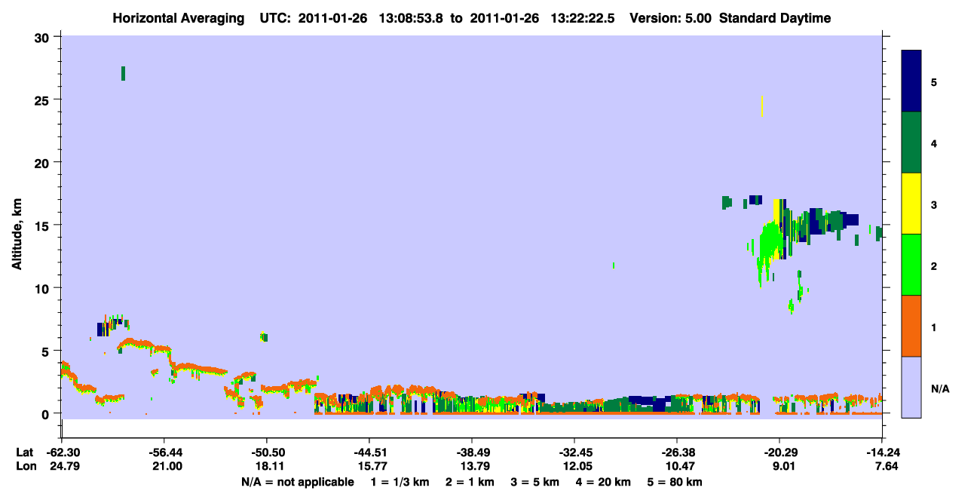The width and height of the screenshot is (980, 503).
Task: Click the '5 = 80 km' legend entry
Action: 675,482
